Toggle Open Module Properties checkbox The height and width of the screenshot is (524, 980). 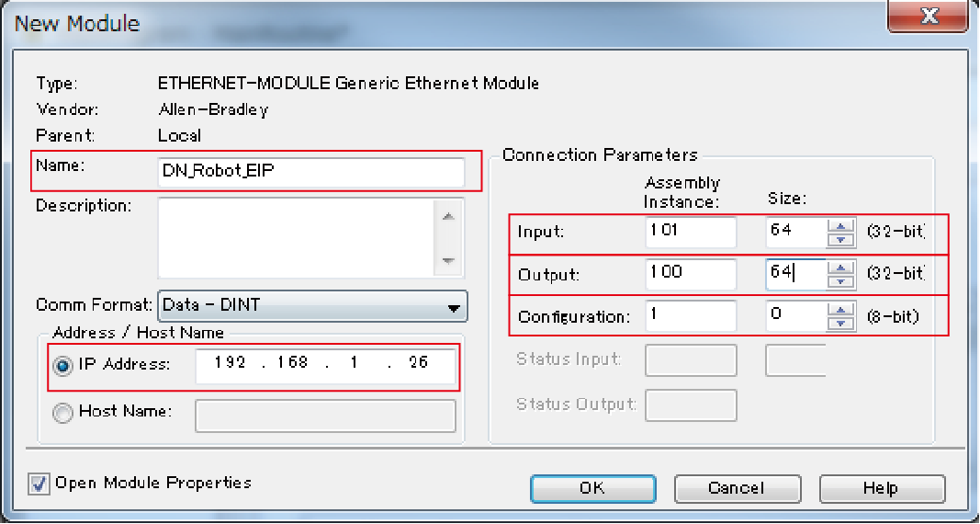click(x=39, y=484)
